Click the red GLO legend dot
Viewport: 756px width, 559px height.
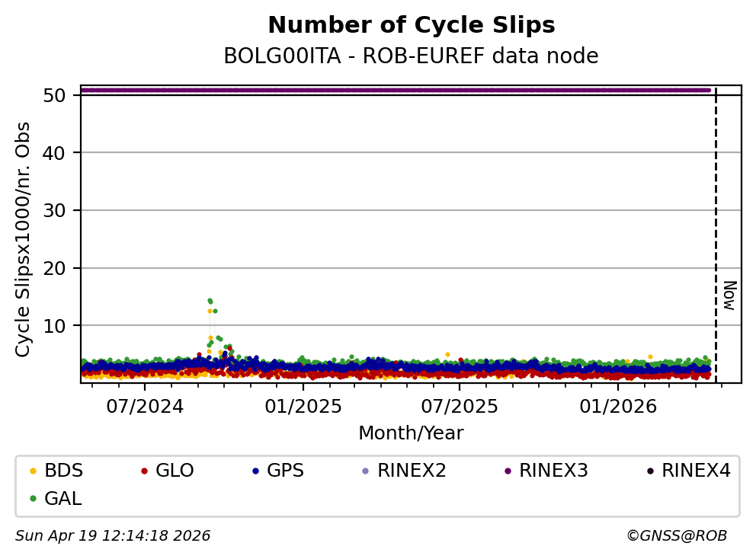[143, 471]
